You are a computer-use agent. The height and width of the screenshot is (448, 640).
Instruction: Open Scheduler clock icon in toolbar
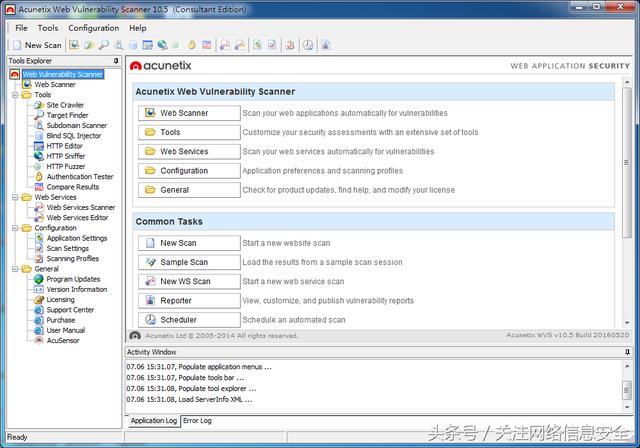(308, 45)
